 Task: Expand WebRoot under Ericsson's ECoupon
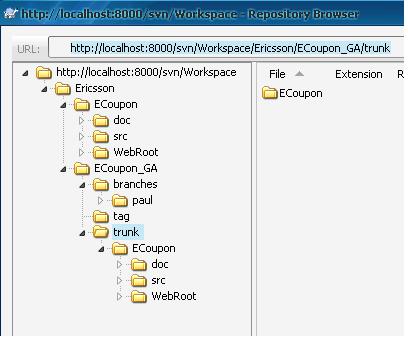coord(81,153)
